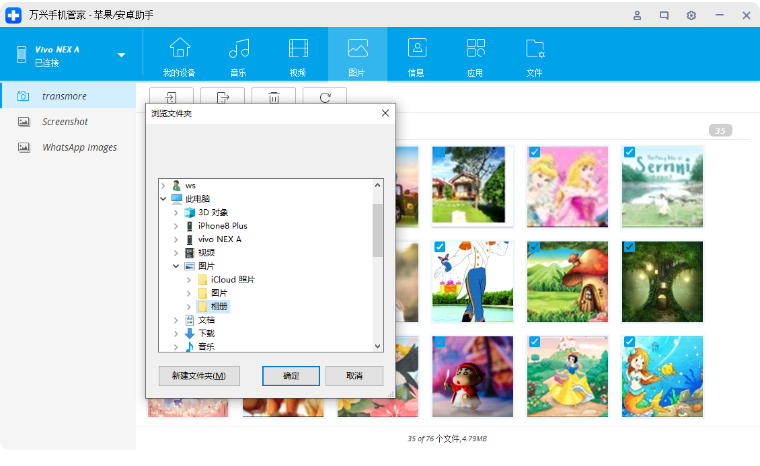760x466 pixels.
Task: Uncheck the mermaid photo checkbox
Action: [x=629, y=342]
